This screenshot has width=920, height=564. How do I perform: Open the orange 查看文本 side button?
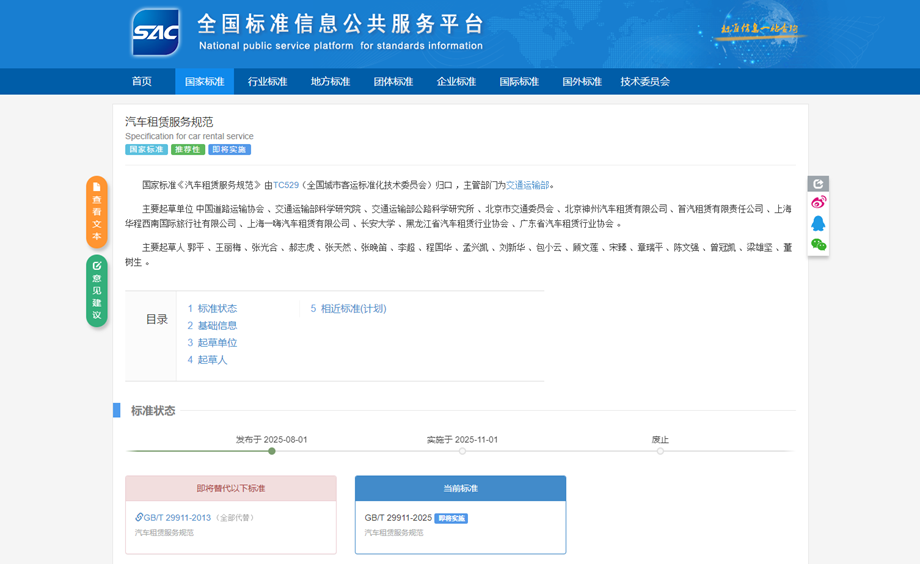point(97,211)
